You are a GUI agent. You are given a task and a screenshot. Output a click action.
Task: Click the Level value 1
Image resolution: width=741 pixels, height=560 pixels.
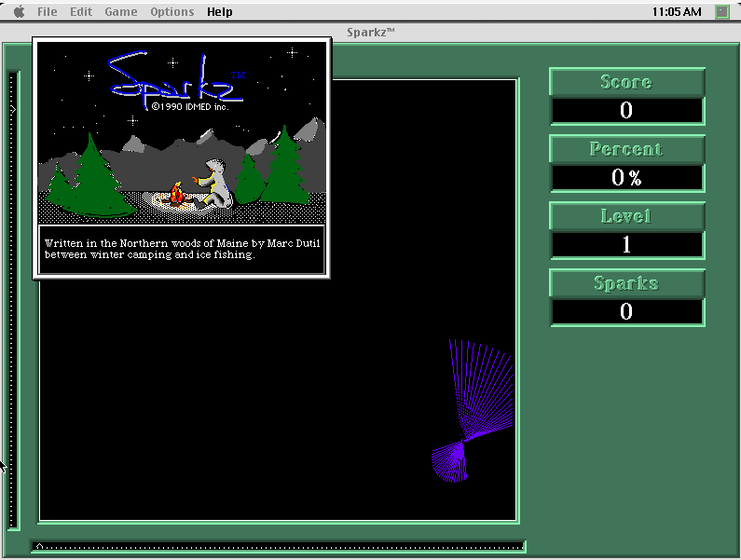626,245
